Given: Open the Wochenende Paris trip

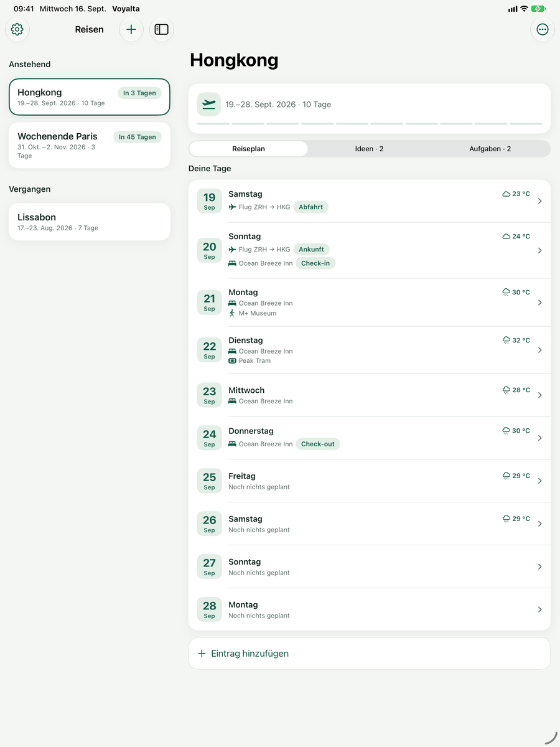Looking at the screenshot, I should point(90,145).
